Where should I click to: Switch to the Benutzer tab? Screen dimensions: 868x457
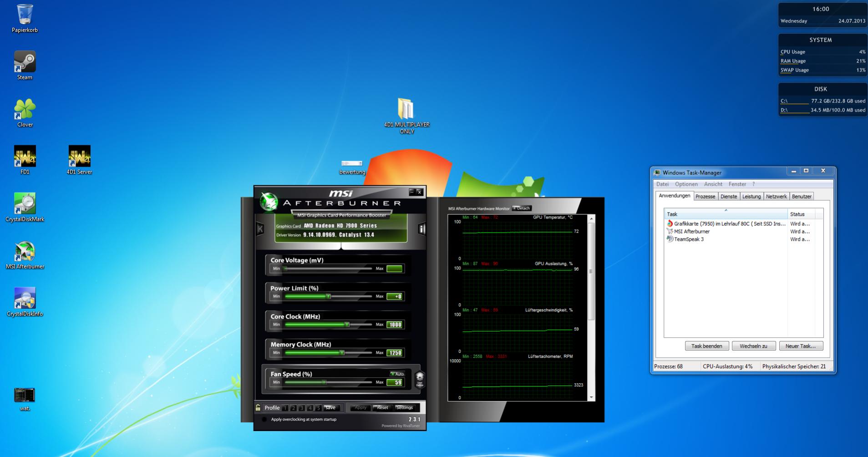[x=802, y=197]
